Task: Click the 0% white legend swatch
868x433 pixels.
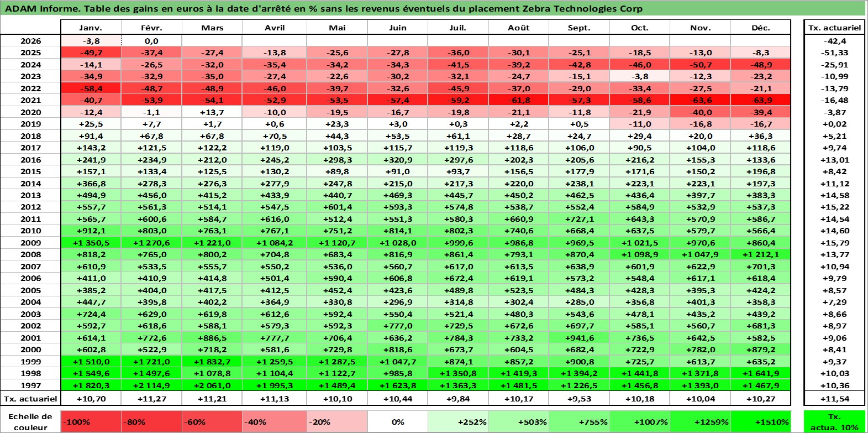Action: pos(397,422)
